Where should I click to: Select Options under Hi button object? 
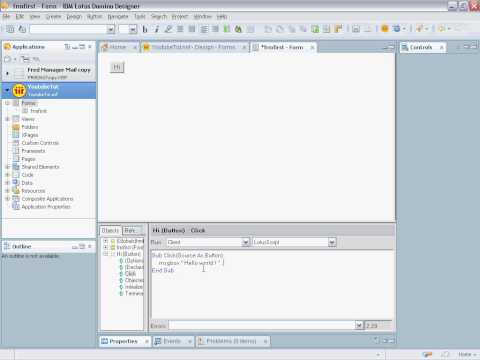click(x=134, y=260)
